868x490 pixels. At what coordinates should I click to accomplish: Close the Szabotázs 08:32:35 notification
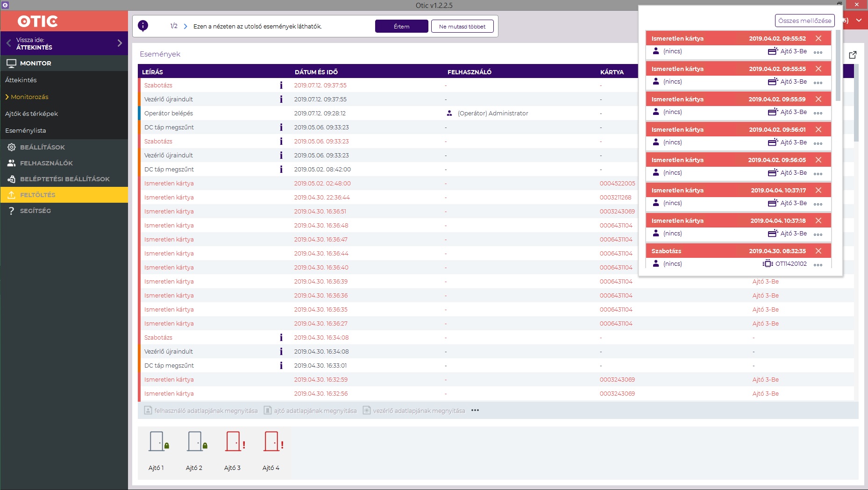818,251
